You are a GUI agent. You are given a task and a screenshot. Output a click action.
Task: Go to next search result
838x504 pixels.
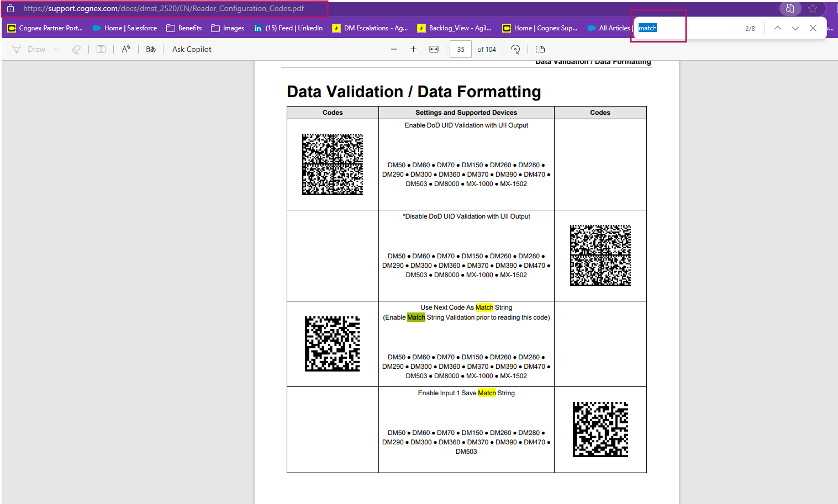point(795,28)
